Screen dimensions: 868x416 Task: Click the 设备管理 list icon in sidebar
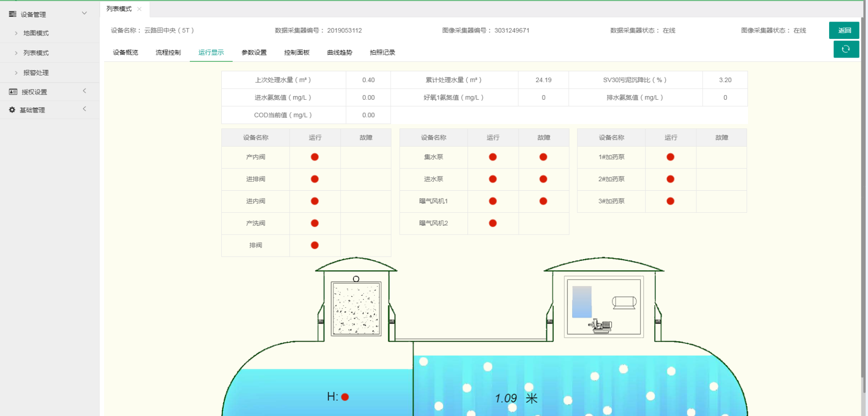click(x=13, y=14)
